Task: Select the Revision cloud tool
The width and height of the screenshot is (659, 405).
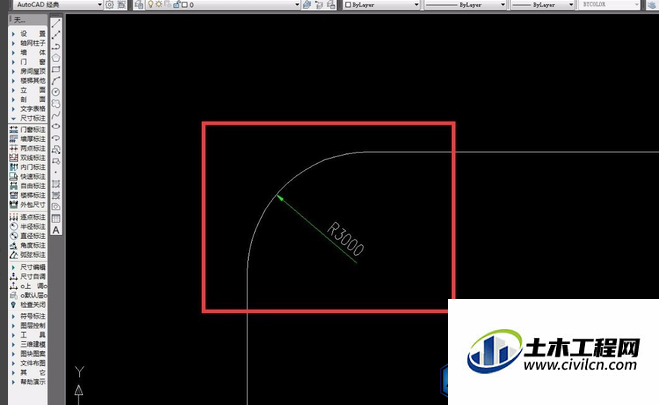Action: [56, 103]
